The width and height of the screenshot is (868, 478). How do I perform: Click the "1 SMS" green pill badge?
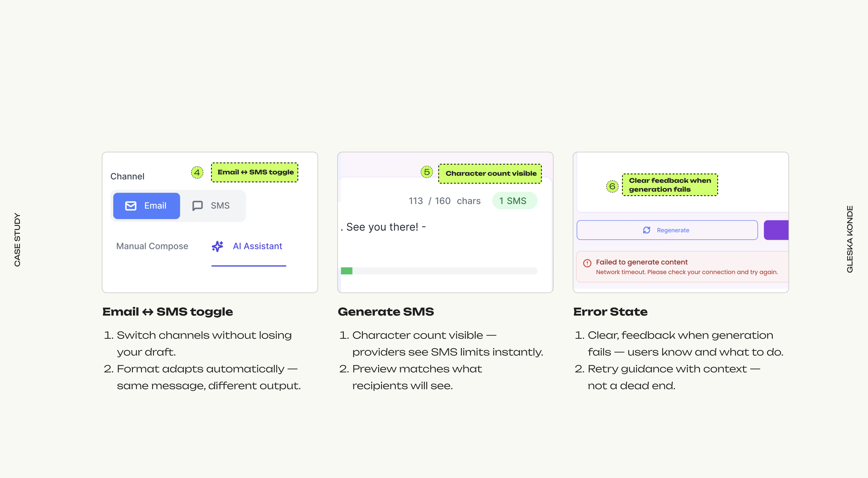513,201
